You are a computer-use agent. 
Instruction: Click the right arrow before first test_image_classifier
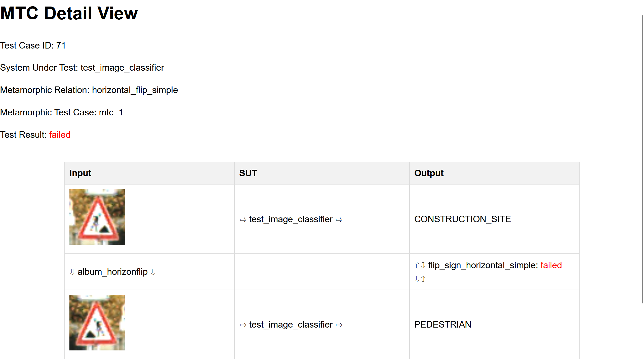(x=243, y=220)
